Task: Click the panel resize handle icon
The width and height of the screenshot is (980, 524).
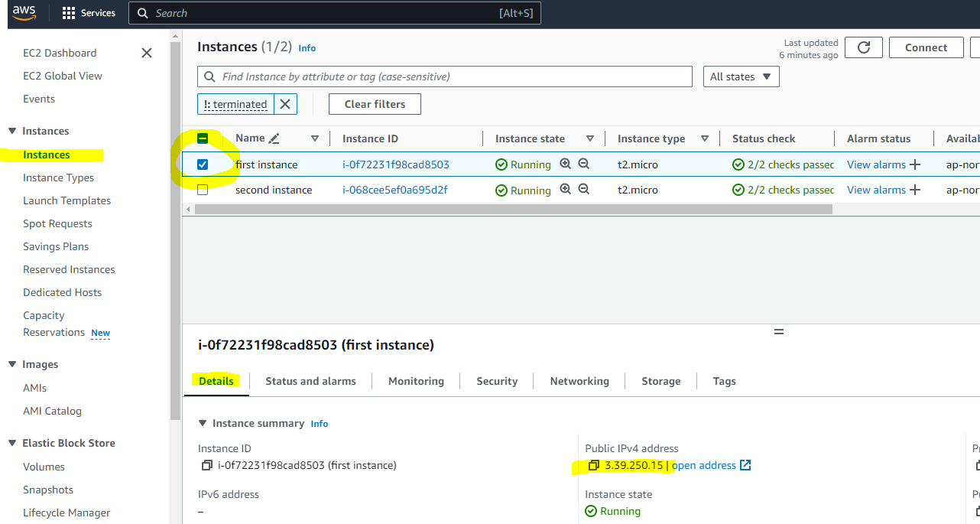Action: [779, 332]
